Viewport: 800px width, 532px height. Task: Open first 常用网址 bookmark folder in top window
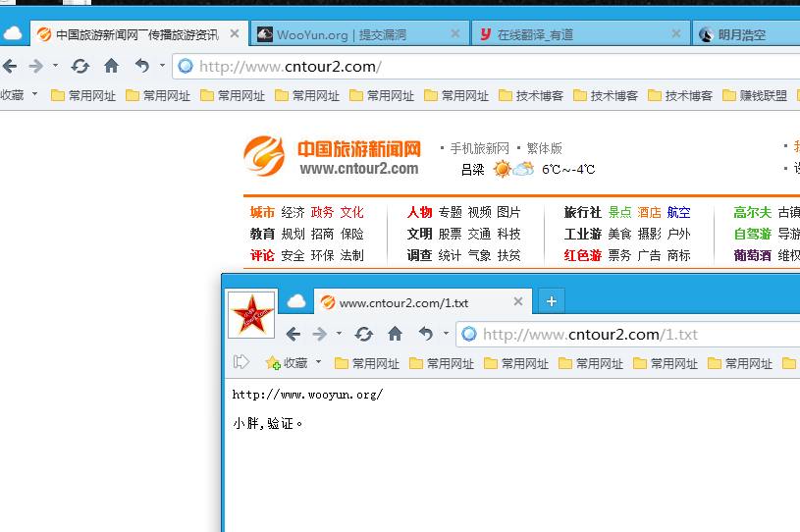pos(83,95)
